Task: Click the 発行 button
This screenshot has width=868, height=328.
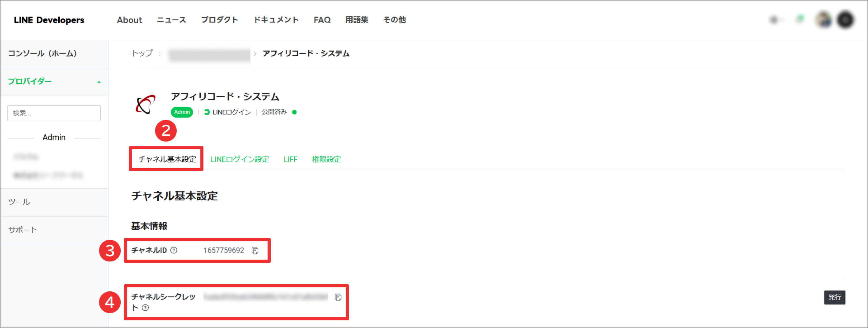Action: [x=835, y=297]
